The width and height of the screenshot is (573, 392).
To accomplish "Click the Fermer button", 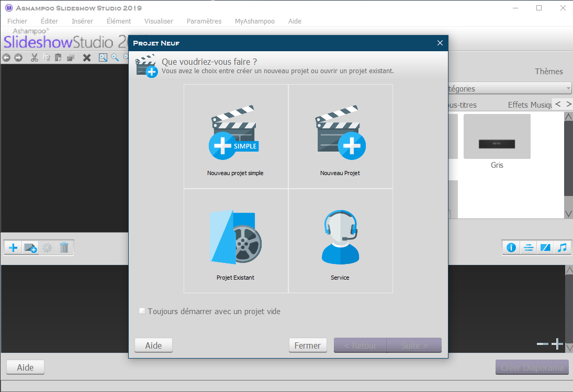I will tap(308, 345).
